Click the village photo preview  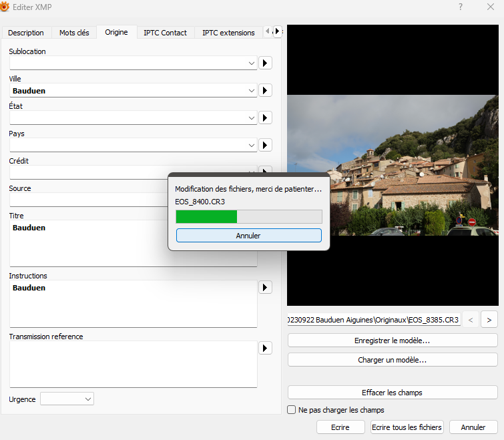(393, 165)
